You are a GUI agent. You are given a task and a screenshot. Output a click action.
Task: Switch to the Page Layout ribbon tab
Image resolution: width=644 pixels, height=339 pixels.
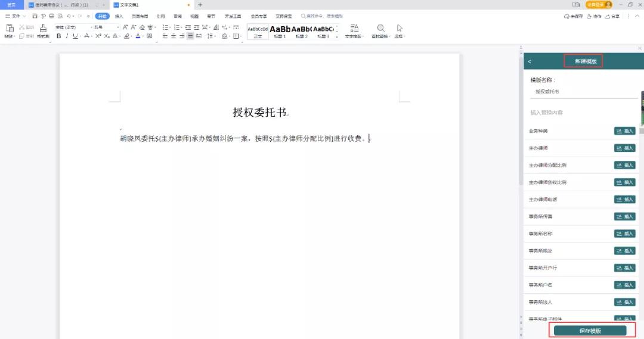[140, 16]
